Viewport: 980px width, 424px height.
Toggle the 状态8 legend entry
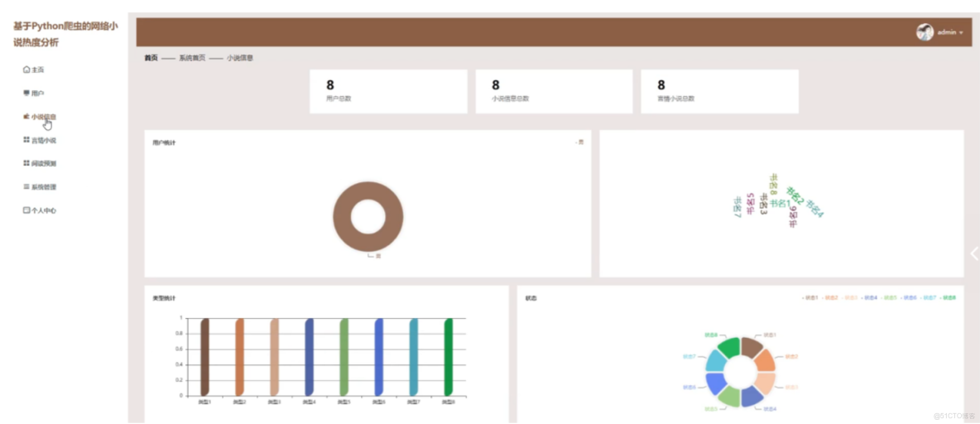[x=948, y=297]
